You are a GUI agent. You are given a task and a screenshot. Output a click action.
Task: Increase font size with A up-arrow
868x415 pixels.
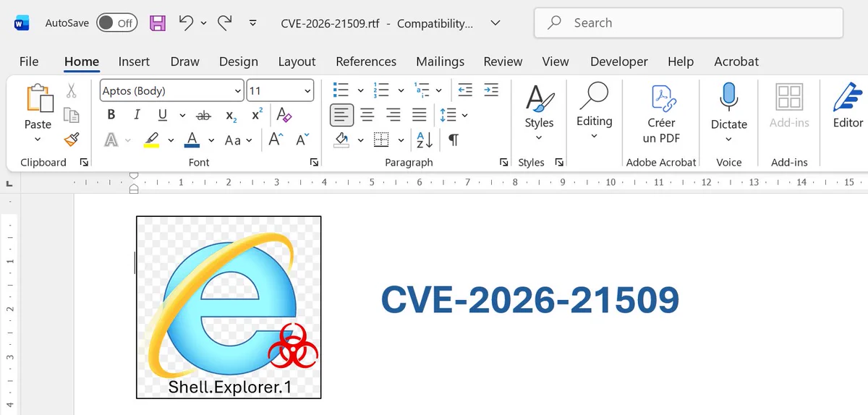pos(276,140)
